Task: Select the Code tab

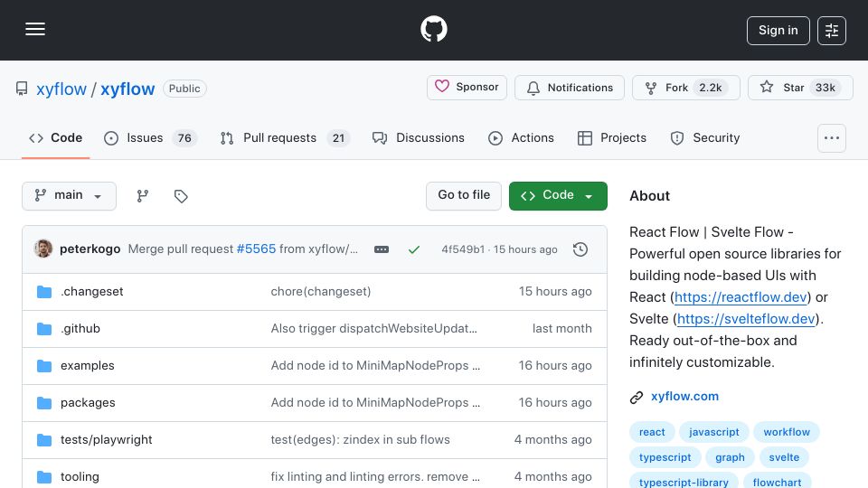Action: 55,137
